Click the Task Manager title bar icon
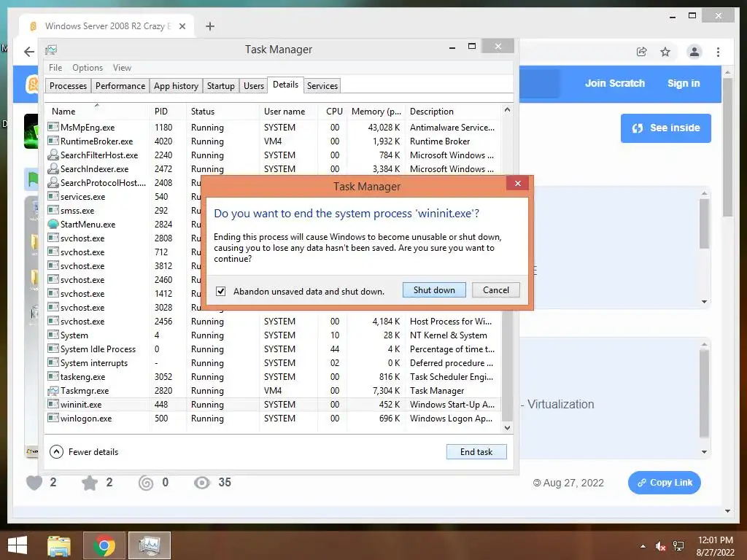Viewport: 747px width, 560px height. click(x=51, y=50)
